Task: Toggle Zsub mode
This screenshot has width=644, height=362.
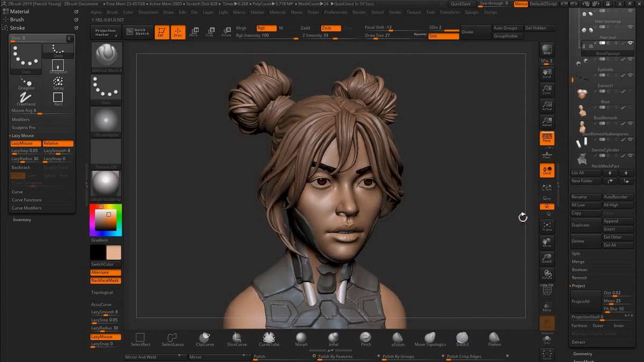Action: [x=330, y=28]
